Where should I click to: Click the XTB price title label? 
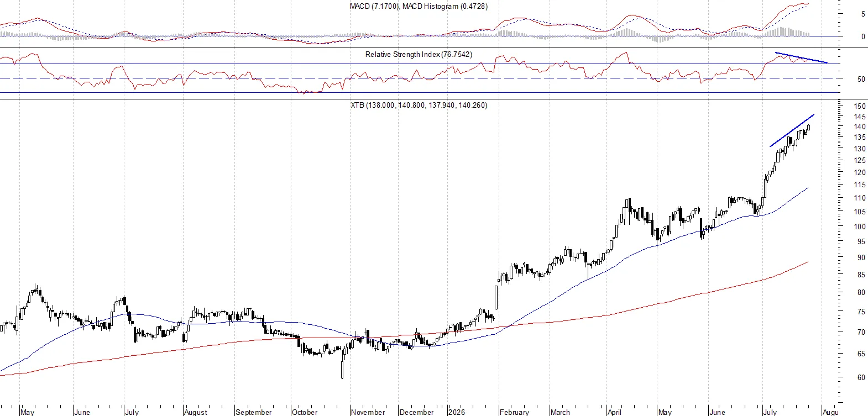[419, 105]
